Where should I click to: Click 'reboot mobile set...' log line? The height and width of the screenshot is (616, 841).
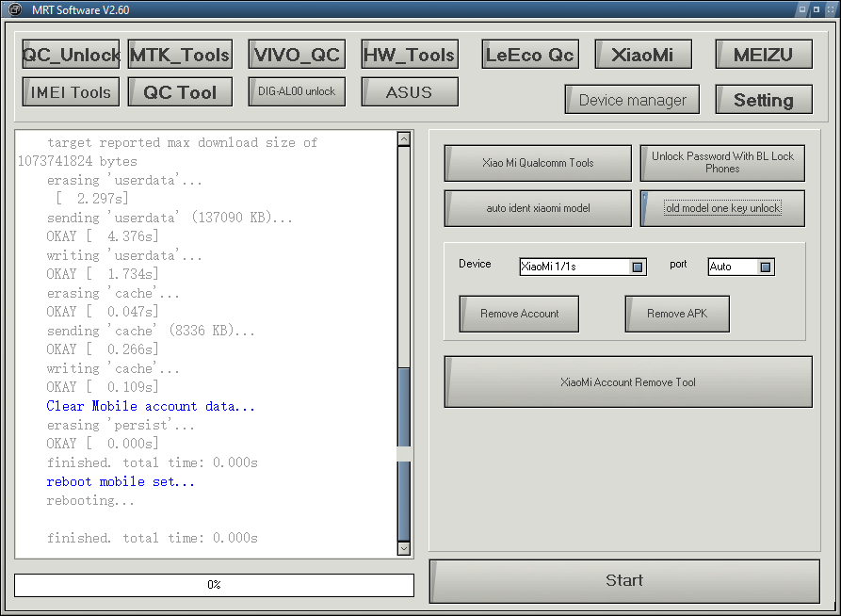pos(121,481)
